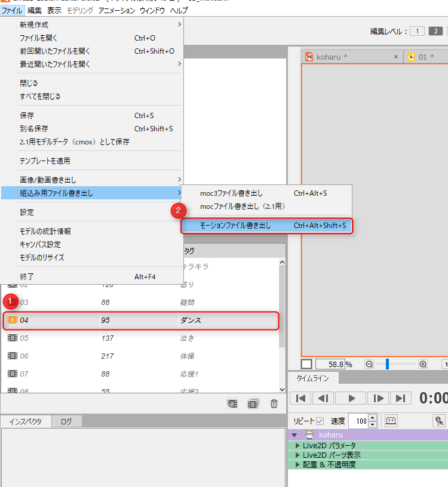Switch to ログ tab

click(x=66, y=421)
